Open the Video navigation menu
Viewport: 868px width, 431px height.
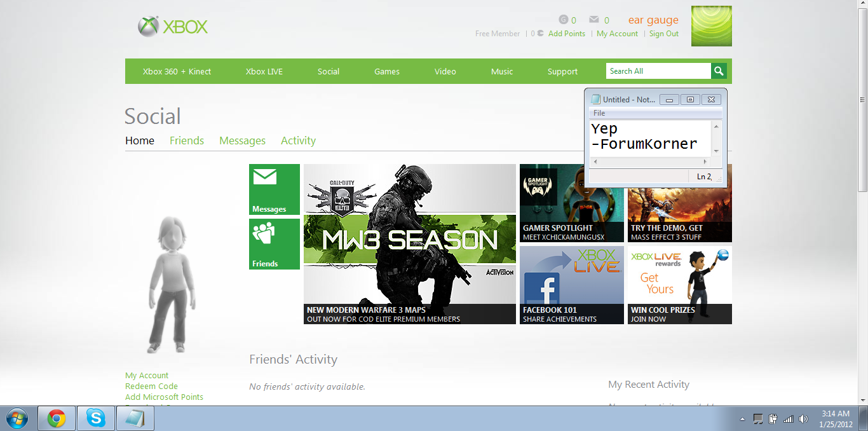[x=445, y=71]
